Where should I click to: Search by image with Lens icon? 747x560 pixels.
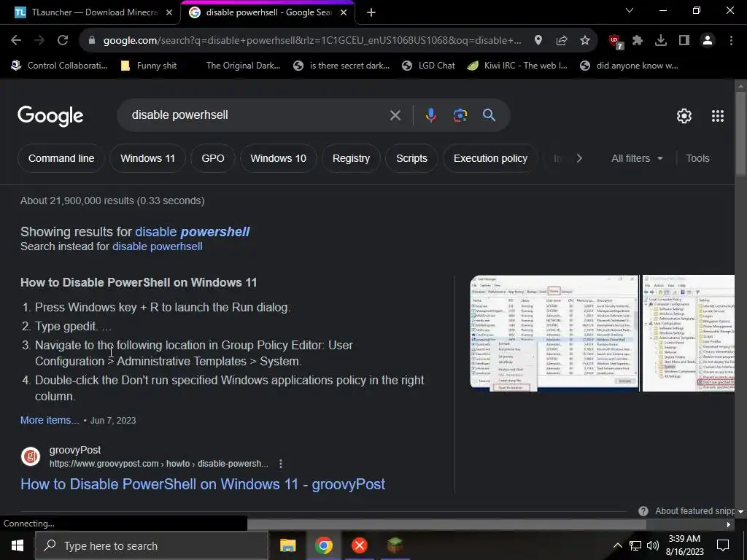point(460,115)
